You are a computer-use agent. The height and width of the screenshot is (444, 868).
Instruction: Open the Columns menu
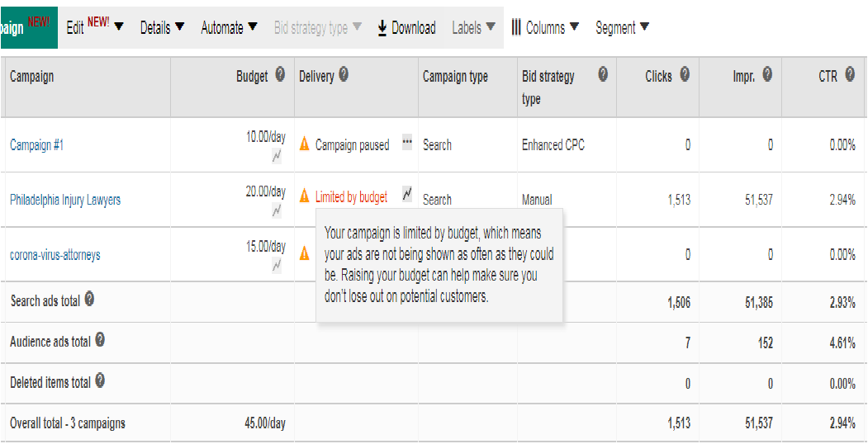[x=545, y=27]
